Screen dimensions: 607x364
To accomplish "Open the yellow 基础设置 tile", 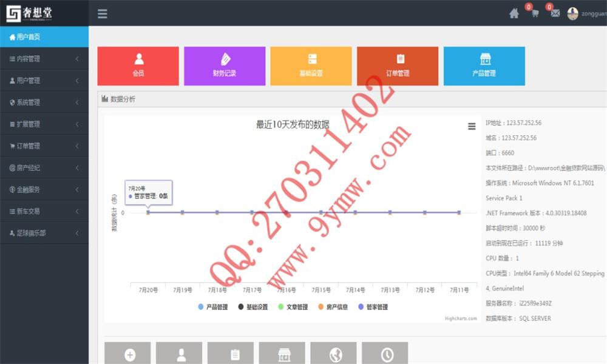I will (x=311, y=66).
